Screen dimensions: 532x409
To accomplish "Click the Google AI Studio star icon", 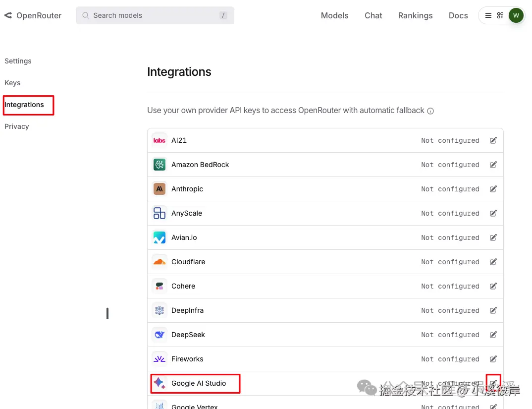I will (159, 383).
